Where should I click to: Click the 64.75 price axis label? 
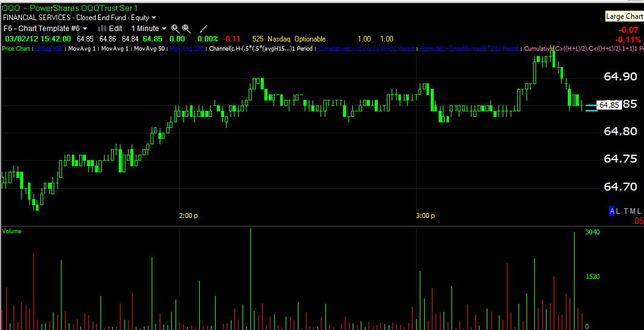[620, 159]
